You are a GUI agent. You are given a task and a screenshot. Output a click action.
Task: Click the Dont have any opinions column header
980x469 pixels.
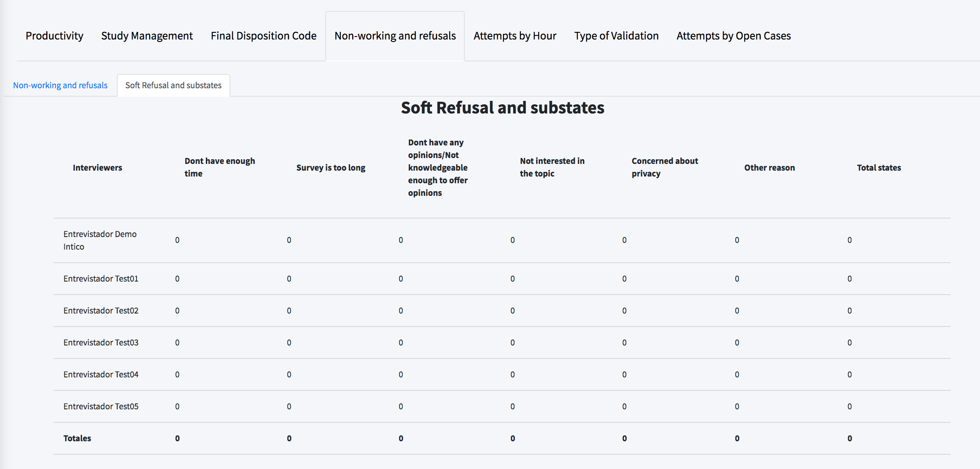click(438, 168)
